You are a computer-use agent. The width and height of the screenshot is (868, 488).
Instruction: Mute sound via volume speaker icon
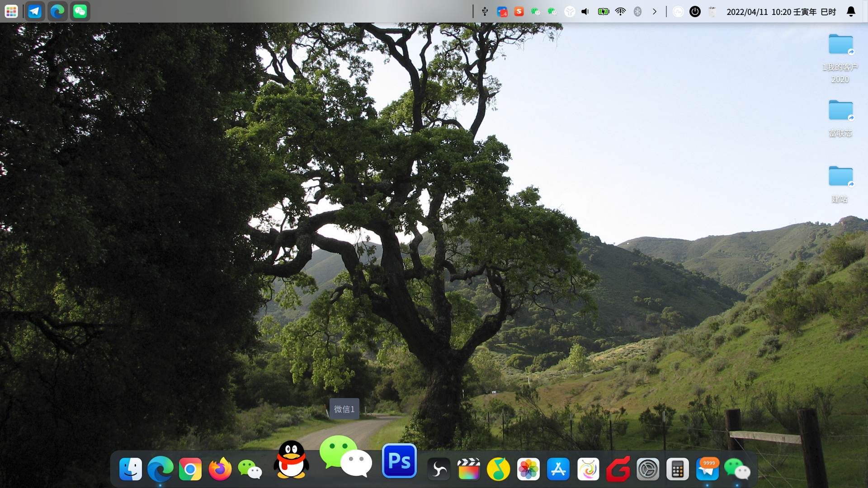pyautogui.click(x=585, y=12)
